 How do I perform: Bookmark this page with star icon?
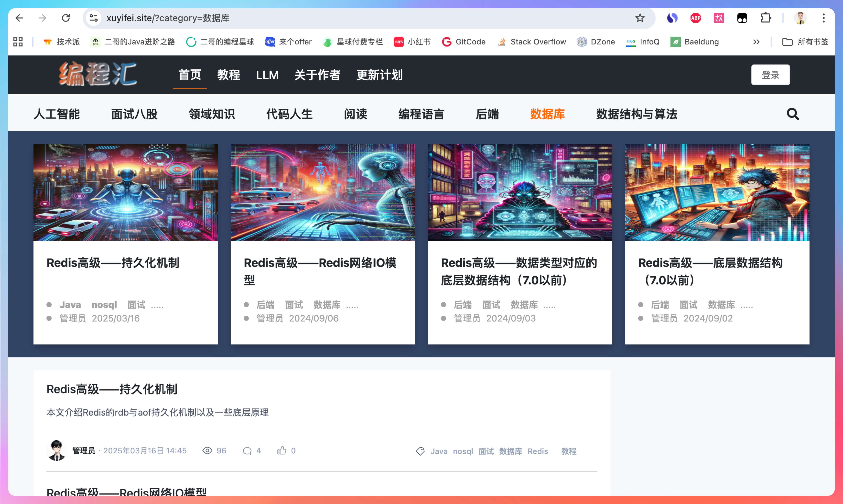click(640, 18)
